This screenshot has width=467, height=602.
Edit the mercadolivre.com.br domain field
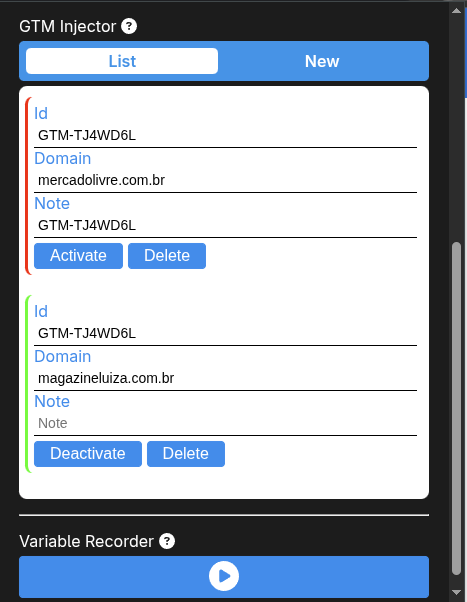point(225,180)
